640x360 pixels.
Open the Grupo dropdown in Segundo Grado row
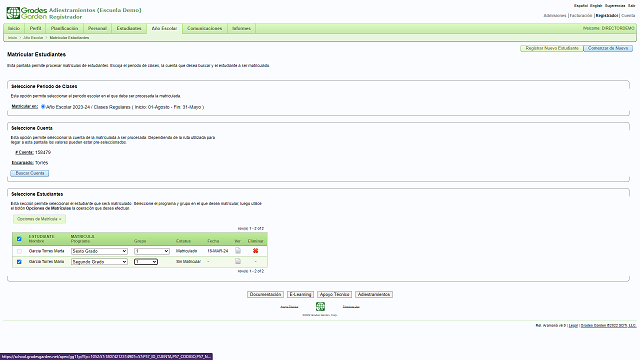click(146, 262)
